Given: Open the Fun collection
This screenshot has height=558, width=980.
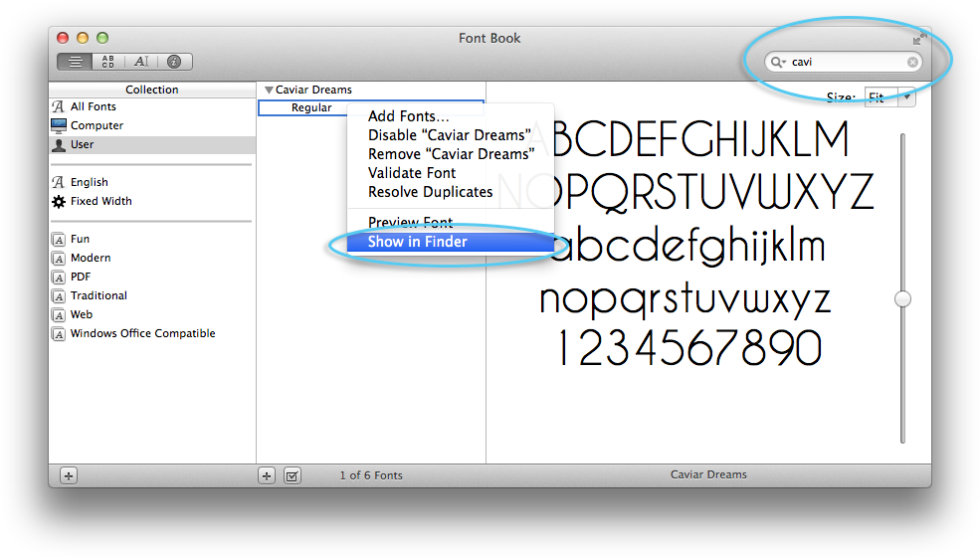Looking at the screenshot, I should point(152,239).
